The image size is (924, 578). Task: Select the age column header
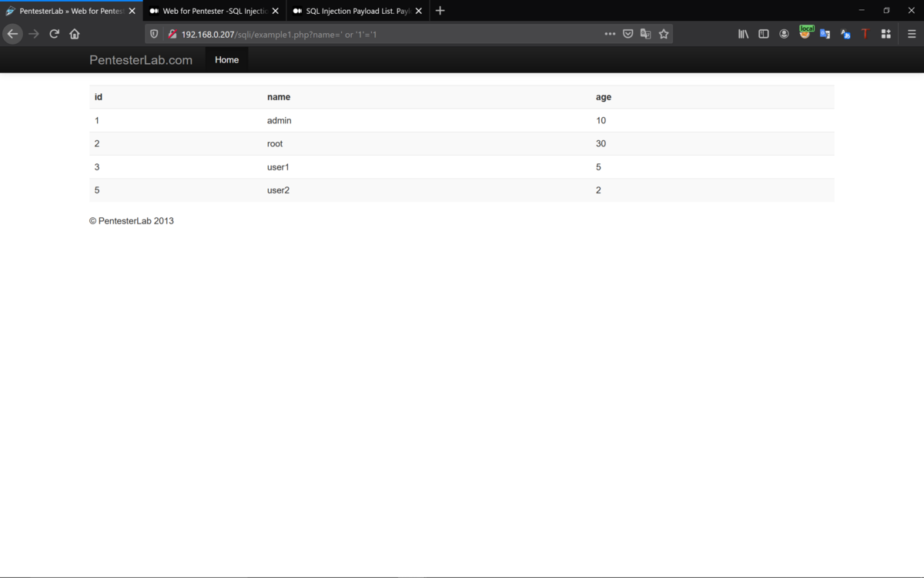tap(604, 97)
